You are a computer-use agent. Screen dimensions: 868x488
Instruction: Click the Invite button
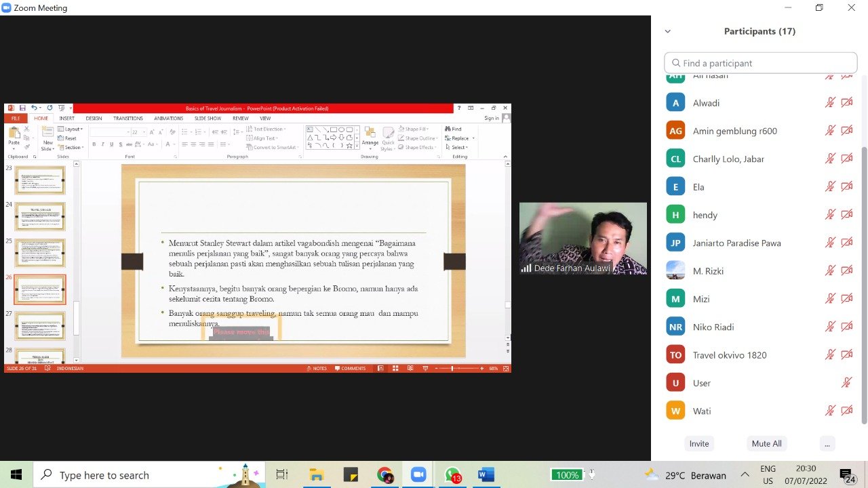tap(699, 444)
